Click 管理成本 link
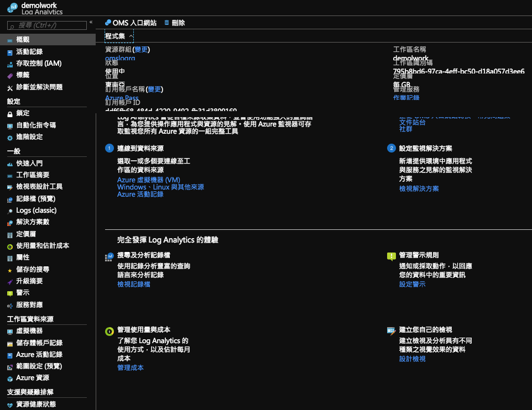This screenshot has height=410, width=532. pyautogui.click(x=131, y=367)
